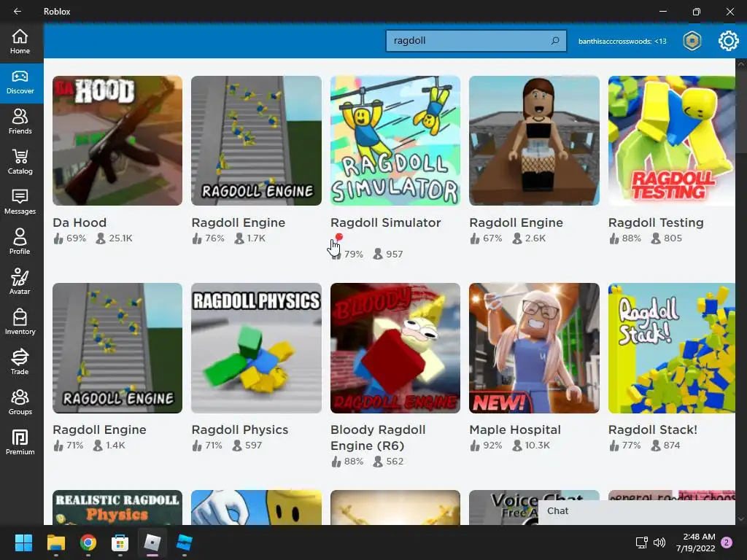
Task: Open the Friends sidebar icon
Action: [x=20, y=122]
